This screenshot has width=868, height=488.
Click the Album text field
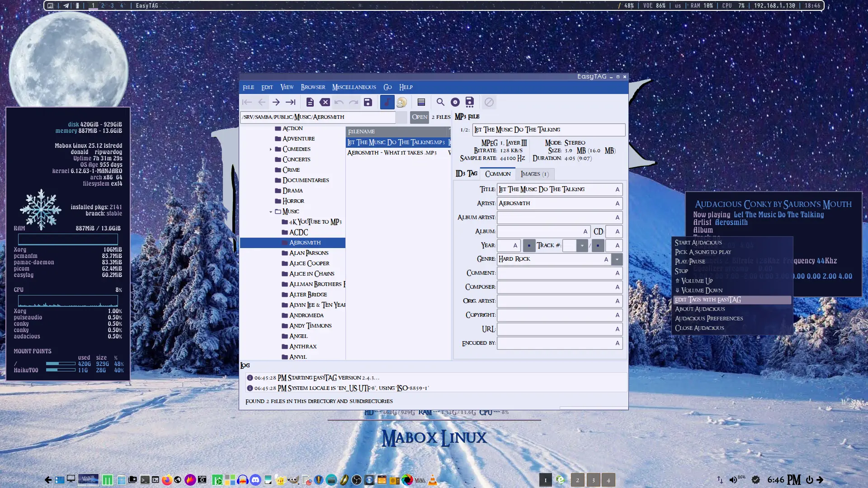click(539, 231)
